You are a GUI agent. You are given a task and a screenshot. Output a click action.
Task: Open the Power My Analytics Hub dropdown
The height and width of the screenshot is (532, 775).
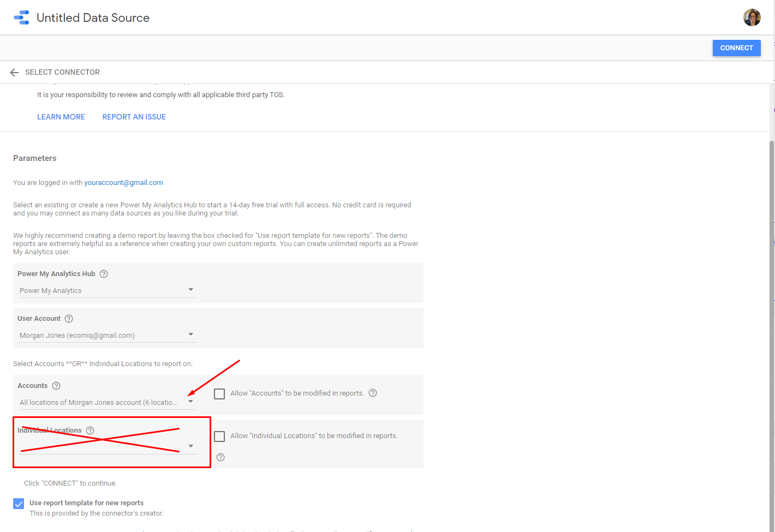tap(107, 290)
